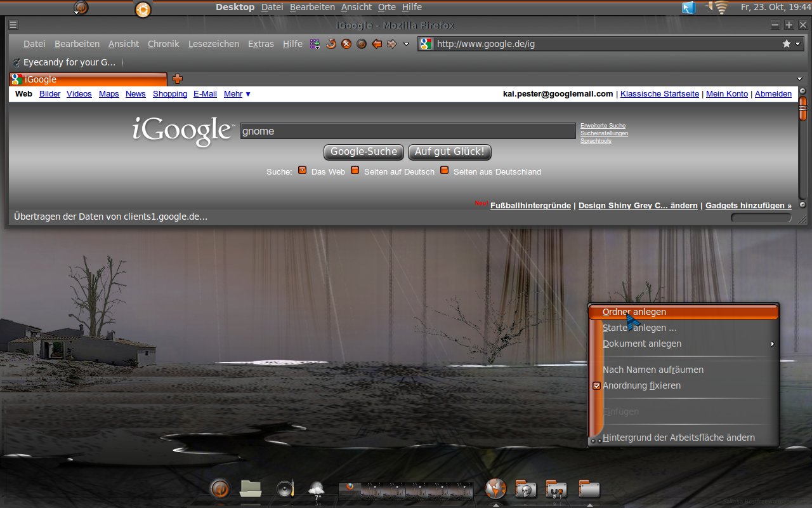This screenshot has height=508, width=812.
Task: Click the page vertical scrollbar thumb
Action: (x=802, y=109)
